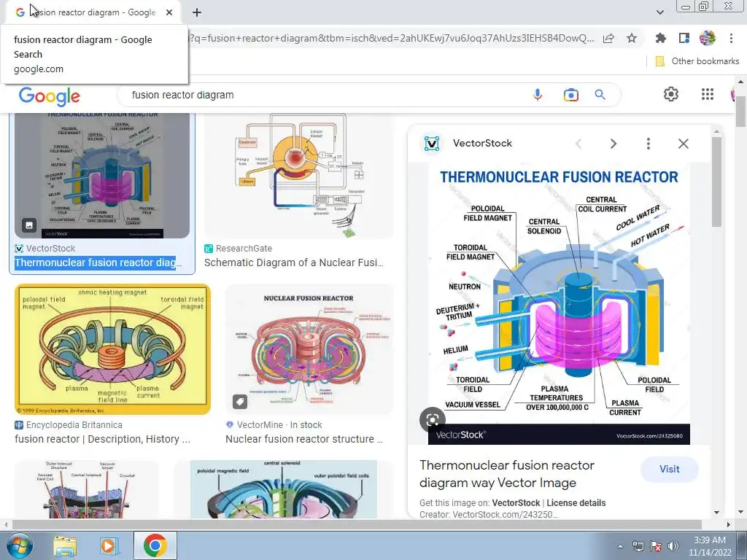This screenshot has width=747, height=560.
Task: Open the Google apps grid
Action: pyautogui.click(x=708, y=94)
